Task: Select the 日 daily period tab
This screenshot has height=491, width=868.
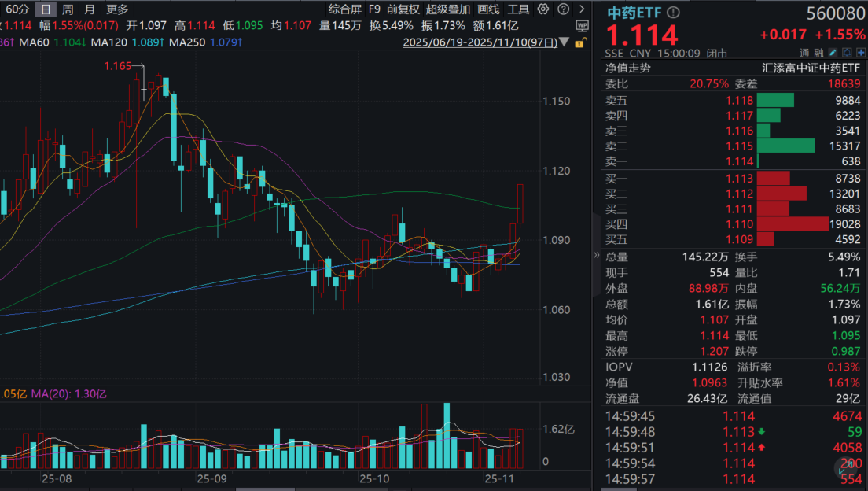Action: [x=46, y=9]
